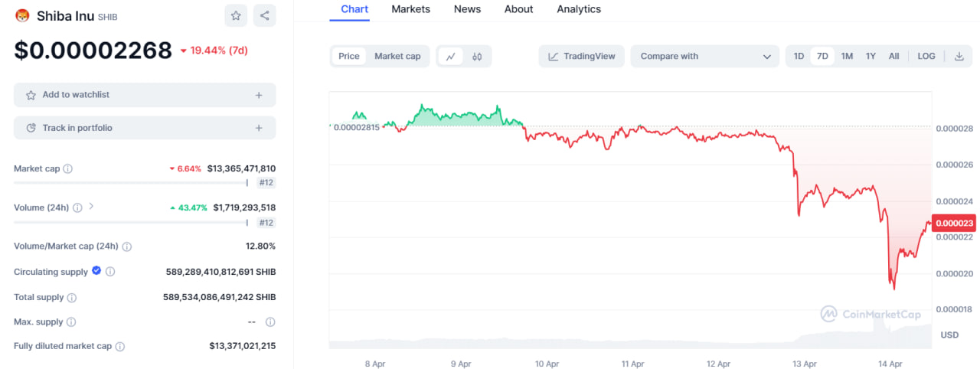Click the 43.47% volume change

188,207
